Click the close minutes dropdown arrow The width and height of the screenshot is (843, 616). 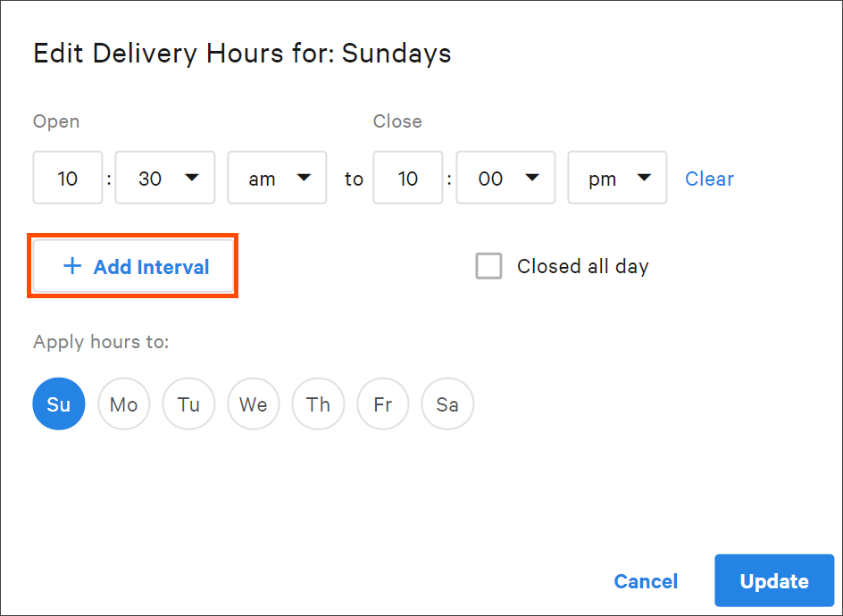[x=532, y=178]
